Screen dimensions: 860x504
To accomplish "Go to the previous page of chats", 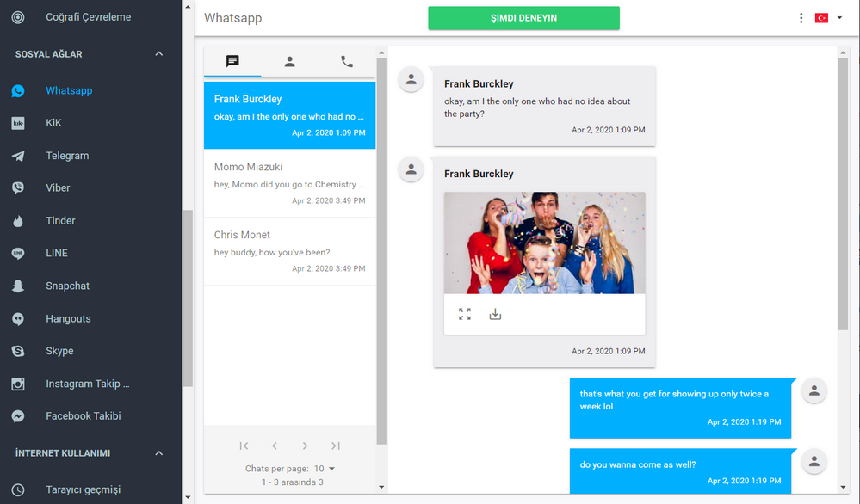I will [x=275, y=446].
